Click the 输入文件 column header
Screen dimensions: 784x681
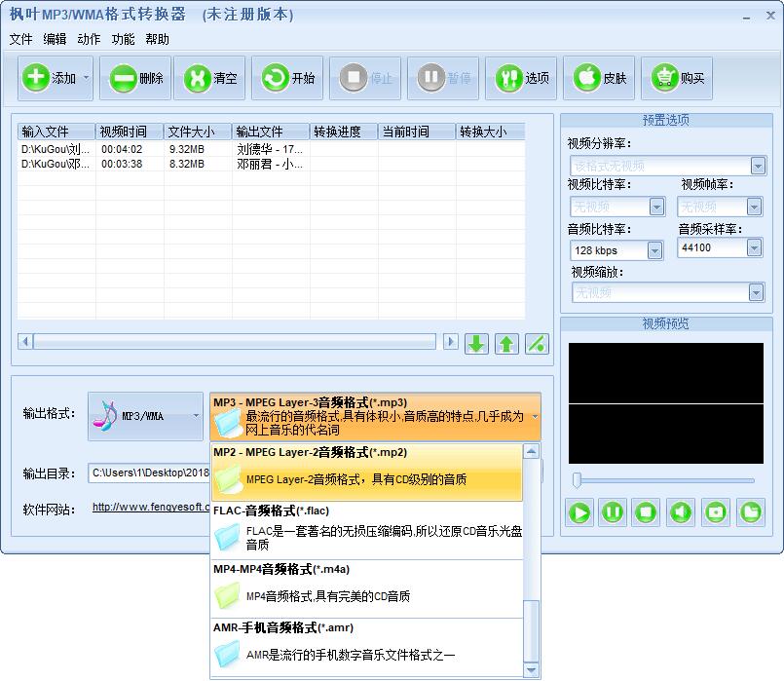pyautogui.click(x=56, y=132)
